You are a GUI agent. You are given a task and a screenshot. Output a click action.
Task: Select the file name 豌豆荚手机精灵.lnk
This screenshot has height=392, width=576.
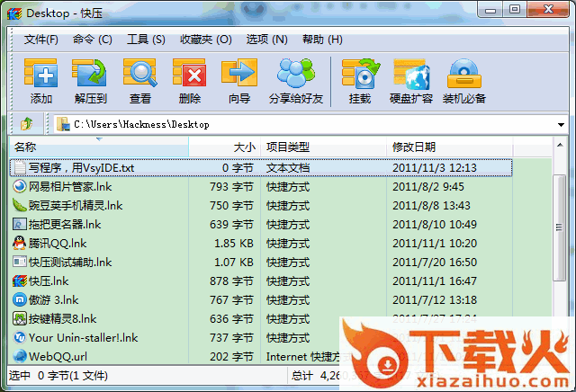(76, 205)
